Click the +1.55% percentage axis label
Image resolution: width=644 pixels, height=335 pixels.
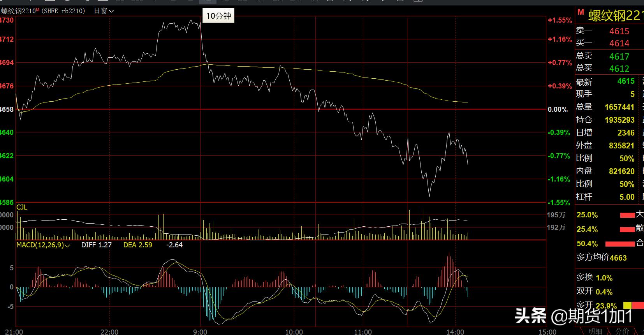point(560,20)
